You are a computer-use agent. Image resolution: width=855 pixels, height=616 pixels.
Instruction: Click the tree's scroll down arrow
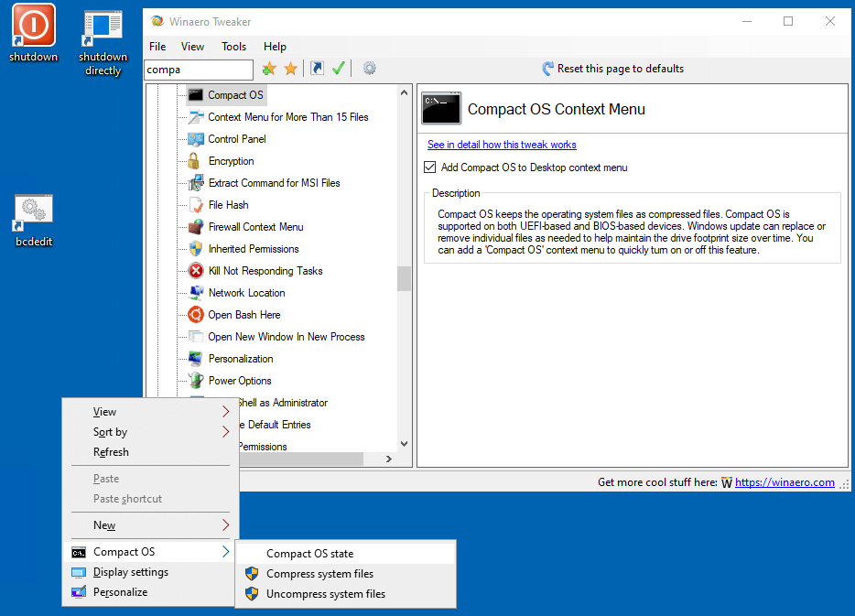pos(404,444)
